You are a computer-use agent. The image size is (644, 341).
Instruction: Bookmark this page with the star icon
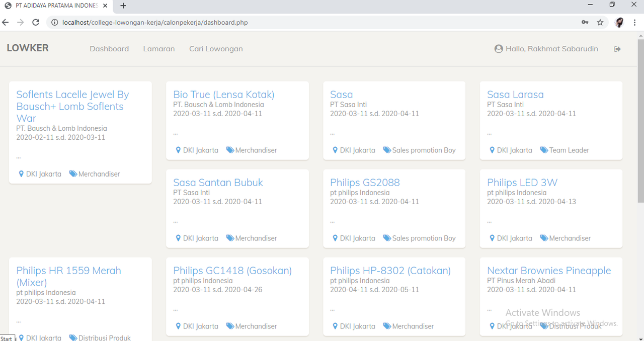click(x=600, y=22)
